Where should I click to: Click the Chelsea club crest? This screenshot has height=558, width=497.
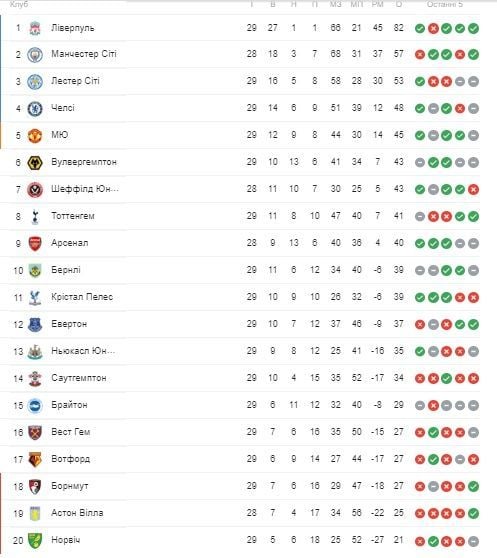(x=35, y=109)
